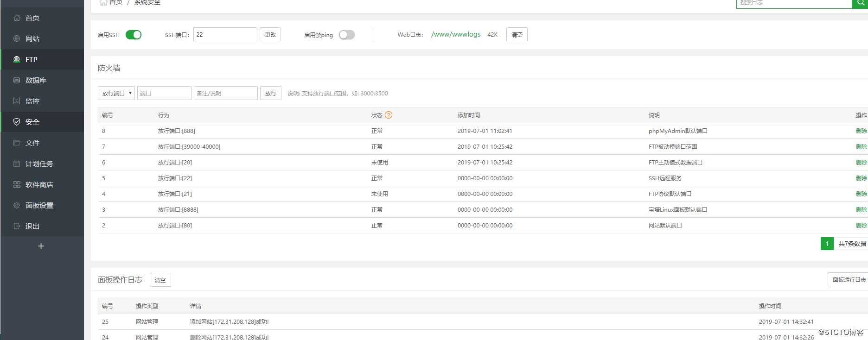868x340 pixels.
Task: Delete the 网站默认端口 rule
Action: pos(861,225)
